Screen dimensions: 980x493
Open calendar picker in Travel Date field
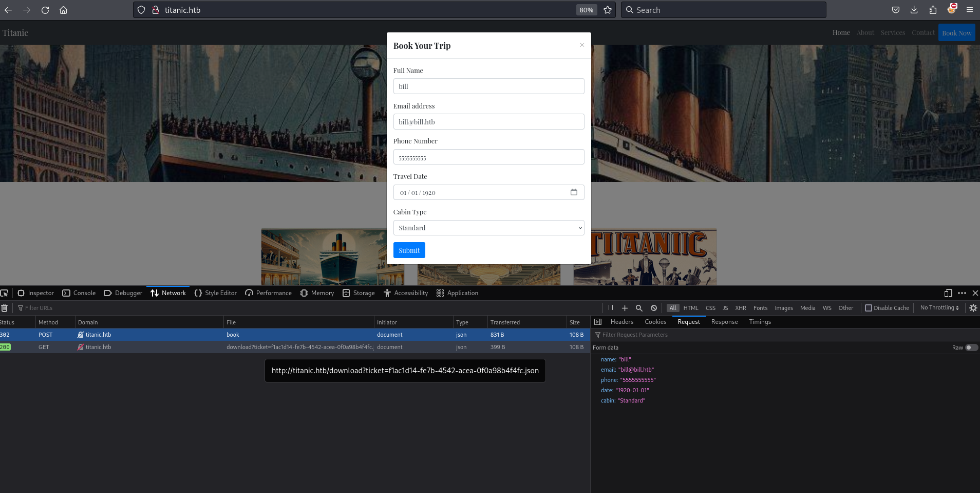click(574, 192)
